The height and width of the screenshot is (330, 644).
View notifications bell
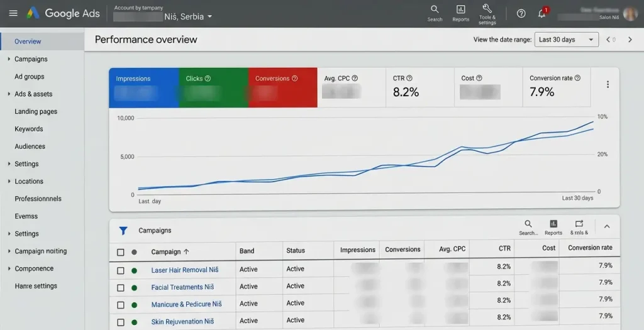542,13
